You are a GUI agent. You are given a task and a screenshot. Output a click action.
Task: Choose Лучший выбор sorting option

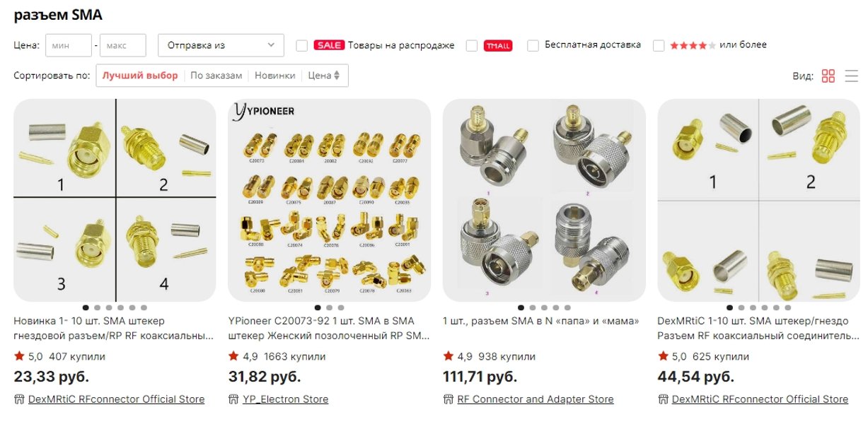tap(140, 76)
